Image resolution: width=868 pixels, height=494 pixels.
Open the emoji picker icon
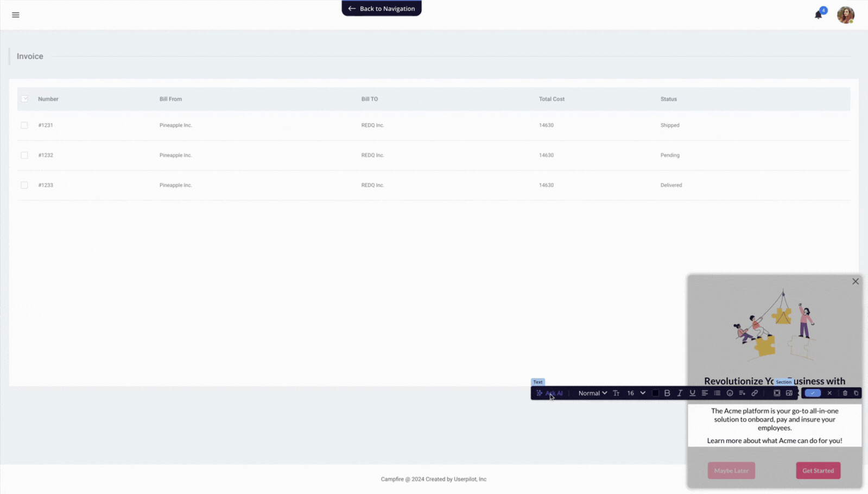(730, 393)
